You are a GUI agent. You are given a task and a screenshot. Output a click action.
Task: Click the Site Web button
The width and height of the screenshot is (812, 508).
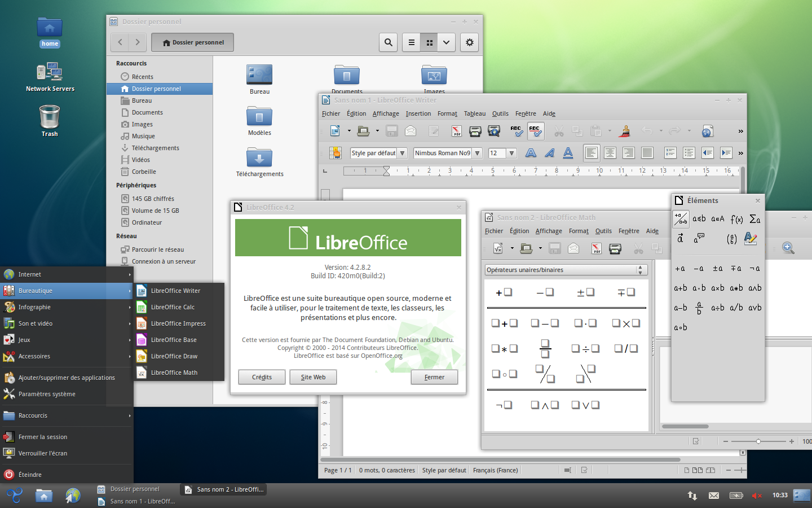point(313,377)
